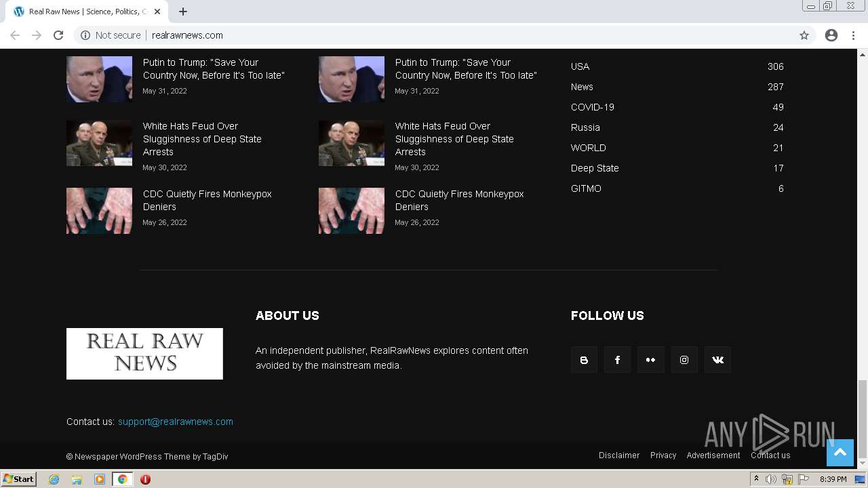Open right column Putin to Trump headline
The image size is (868, 488).
point(466,68)
